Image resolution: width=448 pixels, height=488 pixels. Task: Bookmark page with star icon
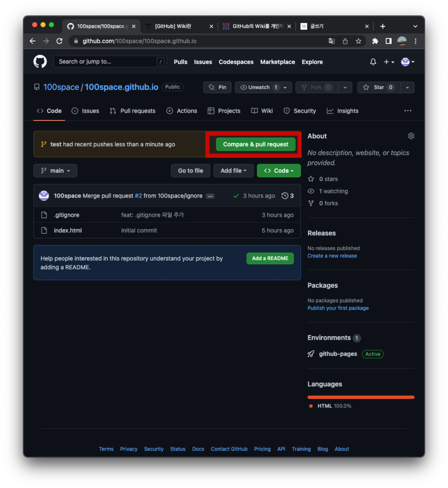tap(358, 41)
